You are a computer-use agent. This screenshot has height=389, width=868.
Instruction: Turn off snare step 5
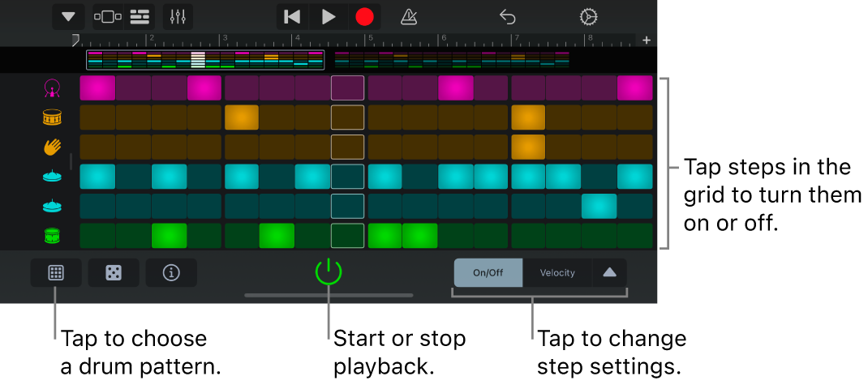[242, 118]
